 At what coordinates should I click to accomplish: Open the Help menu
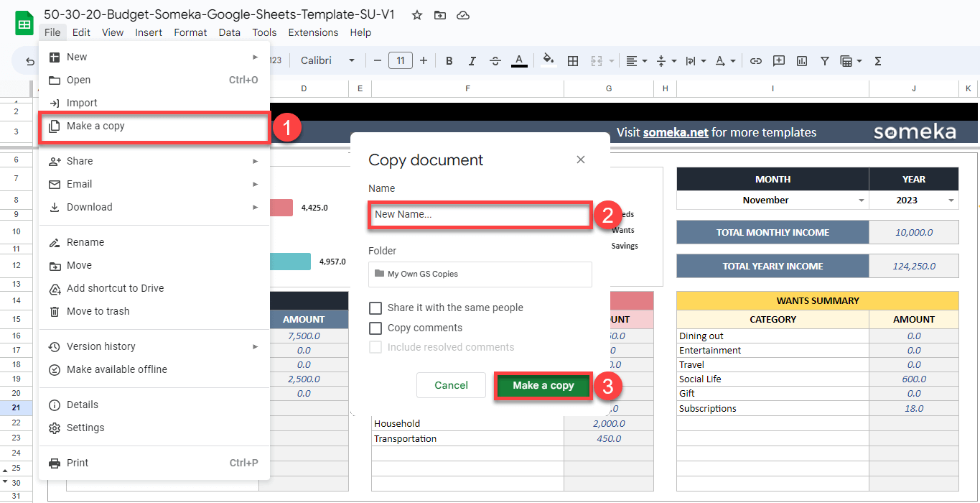coord(360,32)
